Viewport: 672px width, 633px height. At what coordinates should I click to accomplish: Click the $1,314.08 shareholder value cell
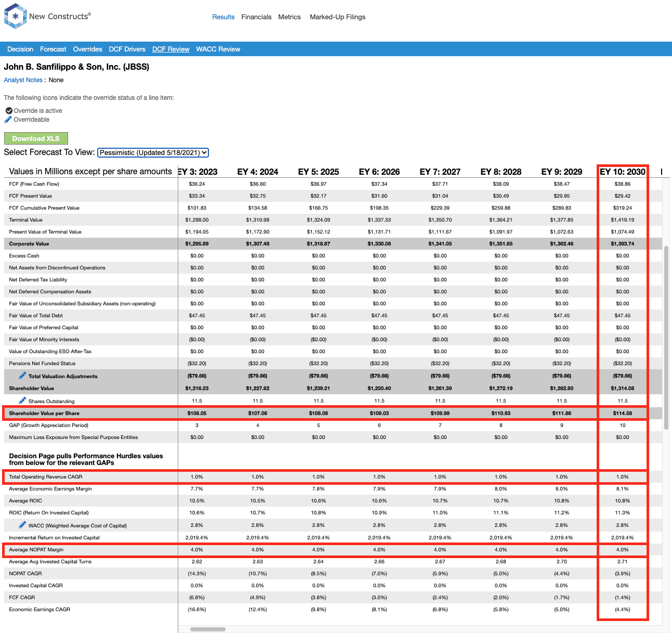point(623,389)
